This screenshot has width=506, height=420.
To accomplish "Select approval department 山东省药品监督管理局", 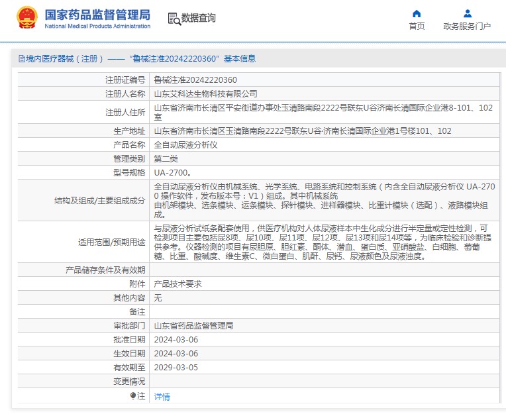I will (193, 325).
